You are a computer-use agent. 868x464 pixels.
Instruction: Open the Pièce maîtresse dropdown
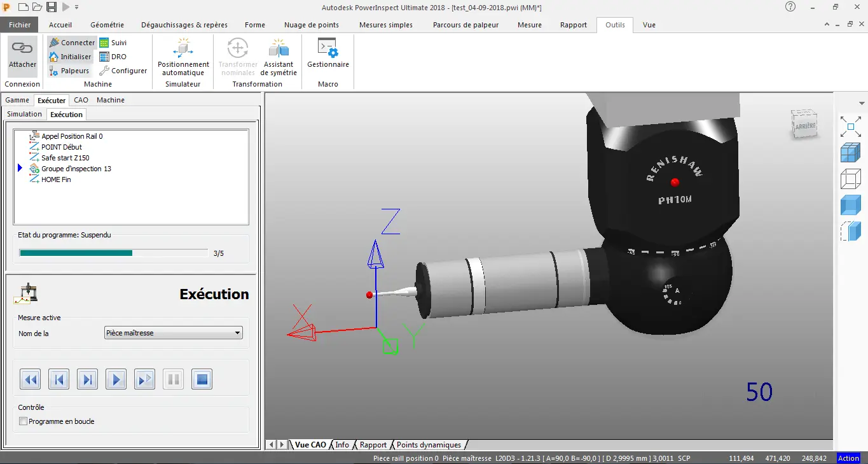click(173, 332)
